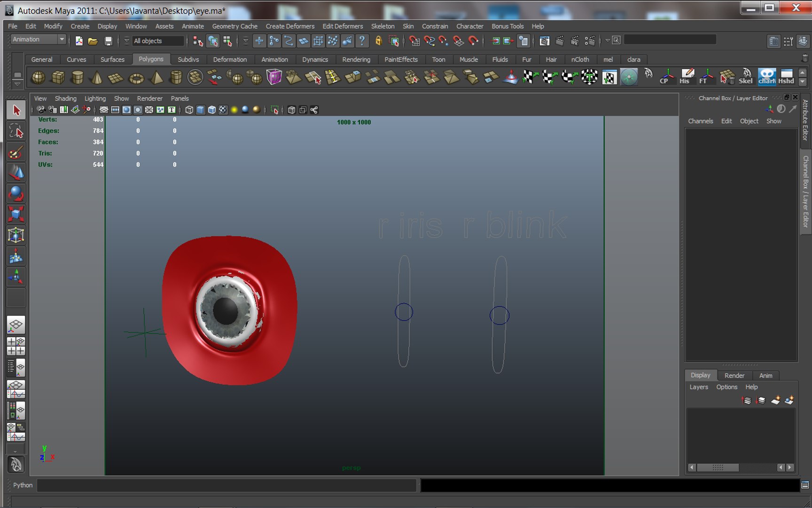The height and width of the screenshot is (508, 812).
Task: Click the layer editor horizontal scrollbar thumb
Action: coord(718,467)
